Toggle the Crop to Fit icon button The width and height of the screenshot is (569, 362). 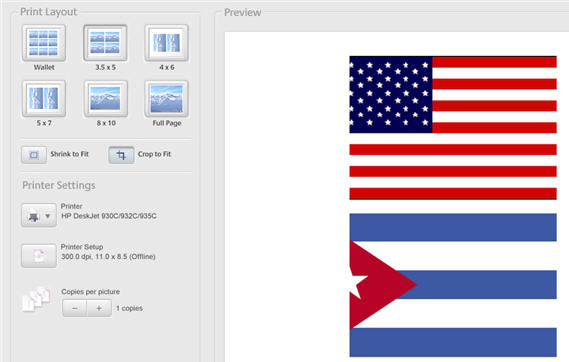point(121,155)
